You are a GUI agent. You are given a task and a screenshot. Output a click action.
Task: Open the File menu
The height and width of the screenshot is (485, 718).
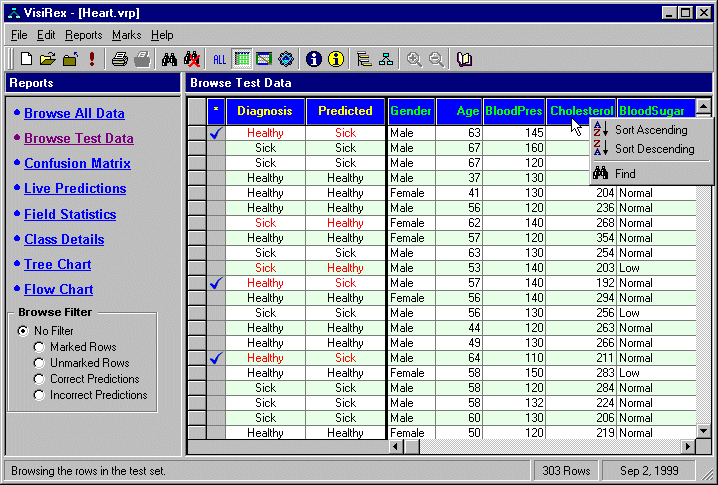tap(19, 35)
